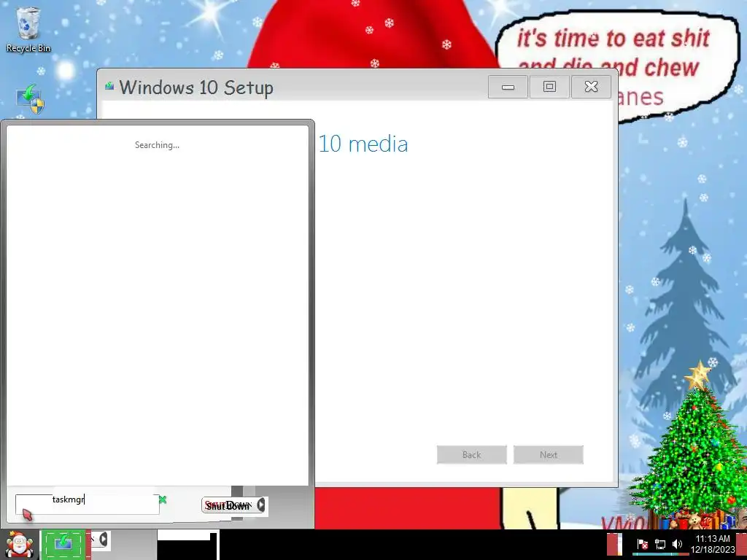Viewport: 747px width, 560px height.
Task: Click the Shut Down button
Action: 228,505
